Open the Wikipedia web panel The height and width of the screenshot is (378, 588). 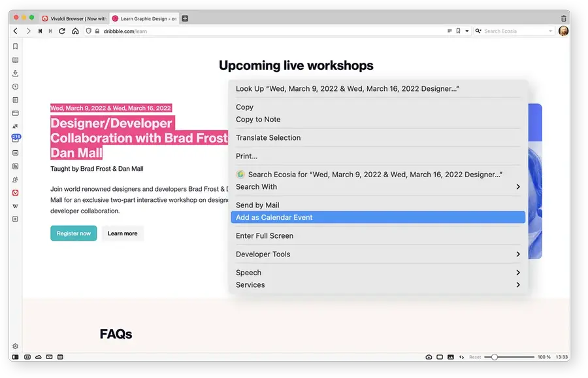[16, 206]
